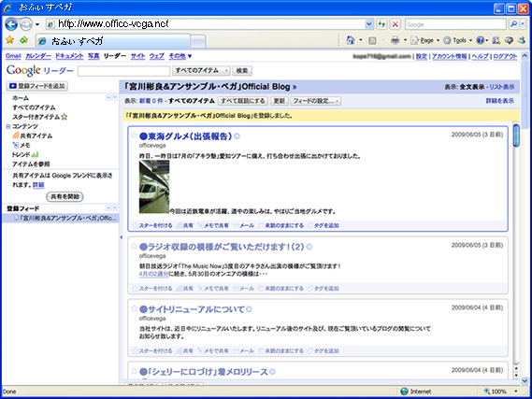
Task: Open トレンド in sidebar
Action: [x=25, y=154]
